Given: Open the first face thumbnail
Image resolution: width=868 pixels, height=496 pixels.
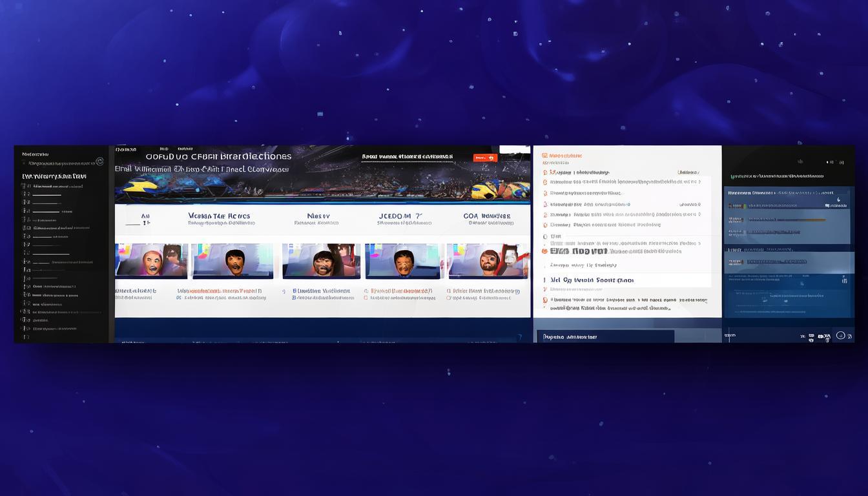Looking at the screenshot, I should coord(151,261).
